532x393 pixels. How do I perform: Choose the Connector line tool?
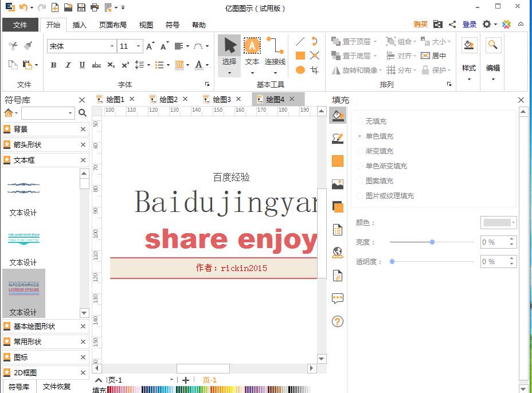coord(275,56)
